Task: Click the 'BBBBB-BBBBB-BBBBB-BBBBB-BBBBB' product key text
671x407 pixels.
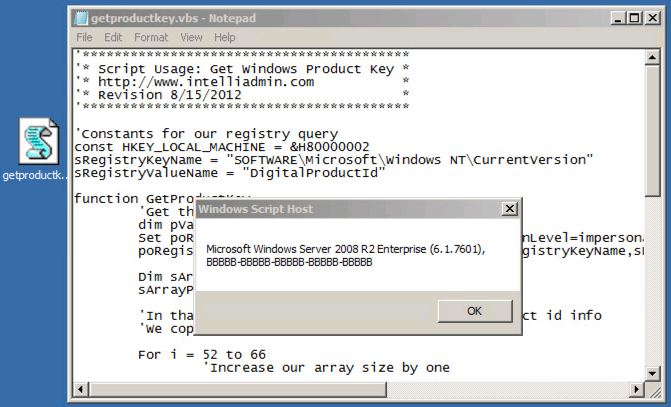Action: pos(289,262)
